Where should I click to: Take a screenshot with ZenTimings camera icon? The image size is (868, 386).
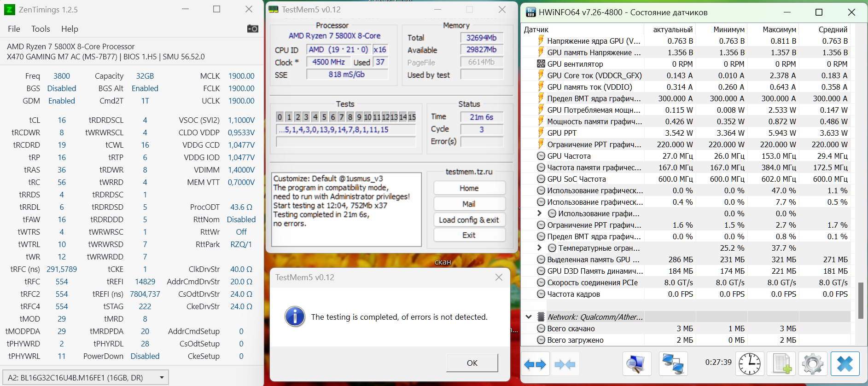coord(252,29)
